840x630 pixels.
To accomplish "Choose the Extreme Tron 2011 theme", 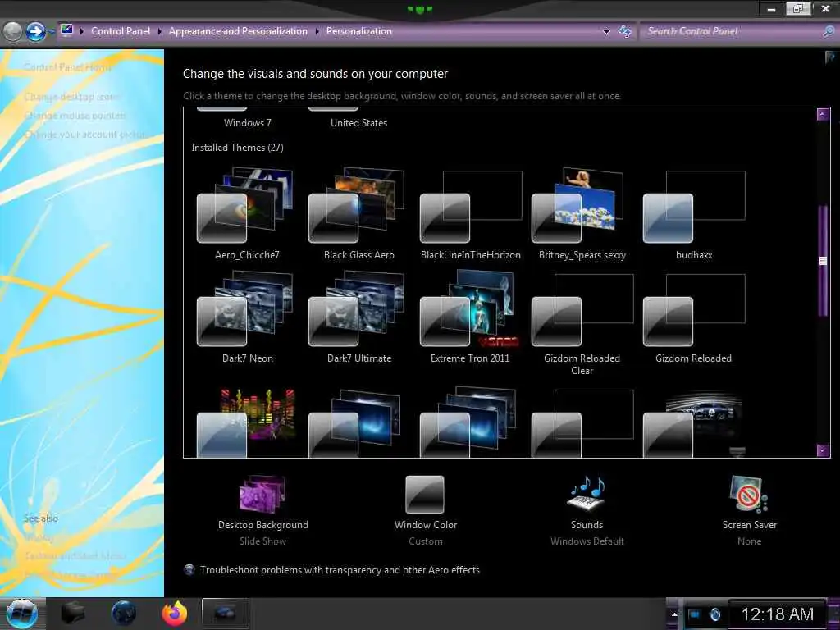I will pos(470,317).
